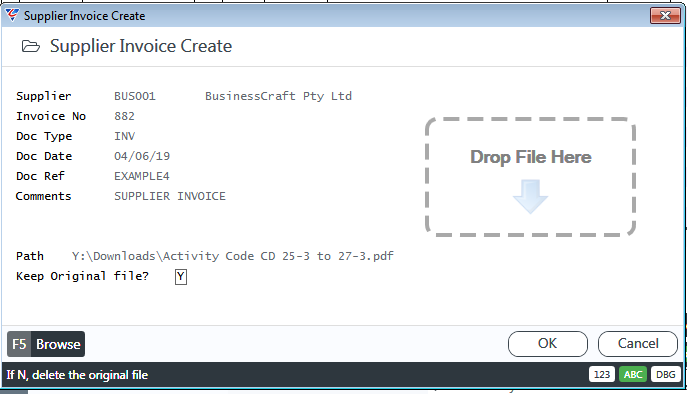Viewport: 687px width, 394px height.
Task: Click the open folder icon beside heading
Action: point(31,46)
